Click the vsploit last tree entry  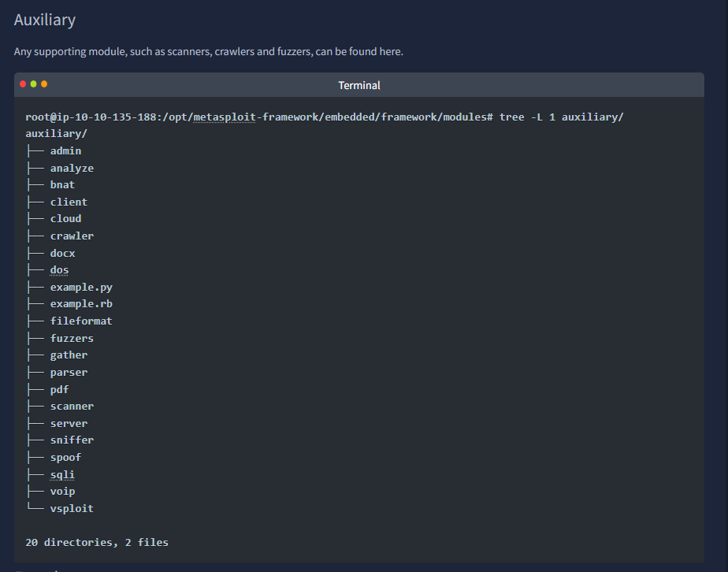click(72, 508)
